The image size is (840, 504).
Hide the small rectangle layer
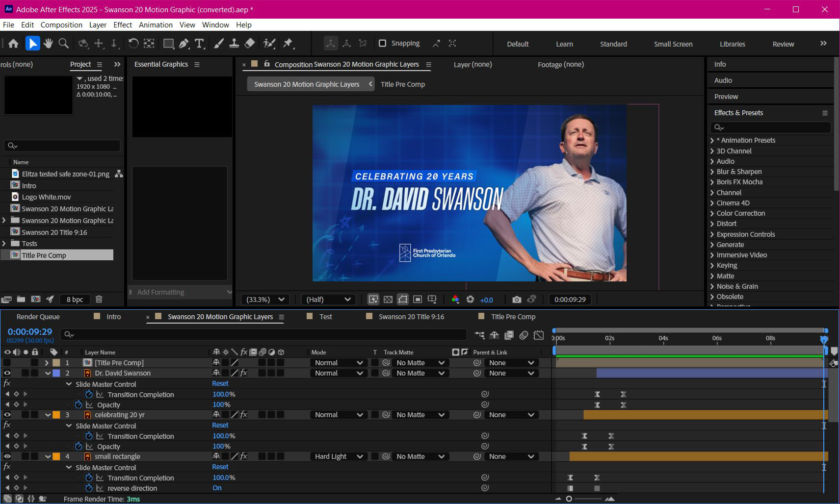tap(7, 456)
